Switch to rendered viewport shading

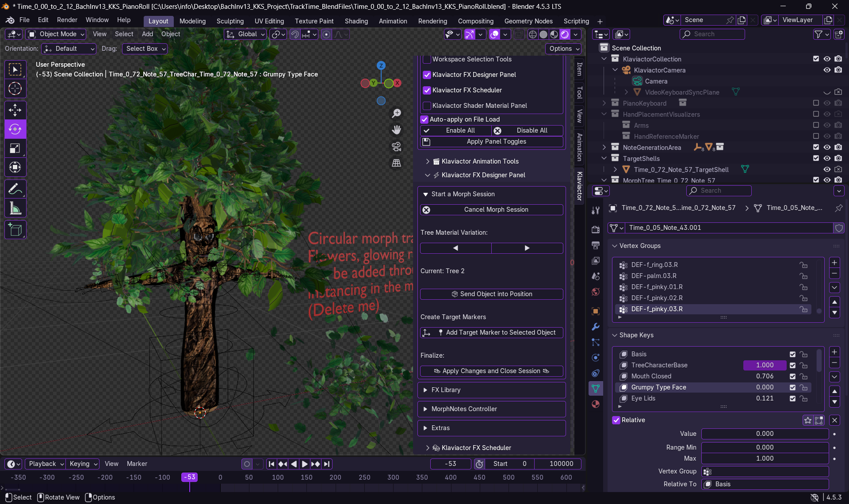tap(565, 34)
